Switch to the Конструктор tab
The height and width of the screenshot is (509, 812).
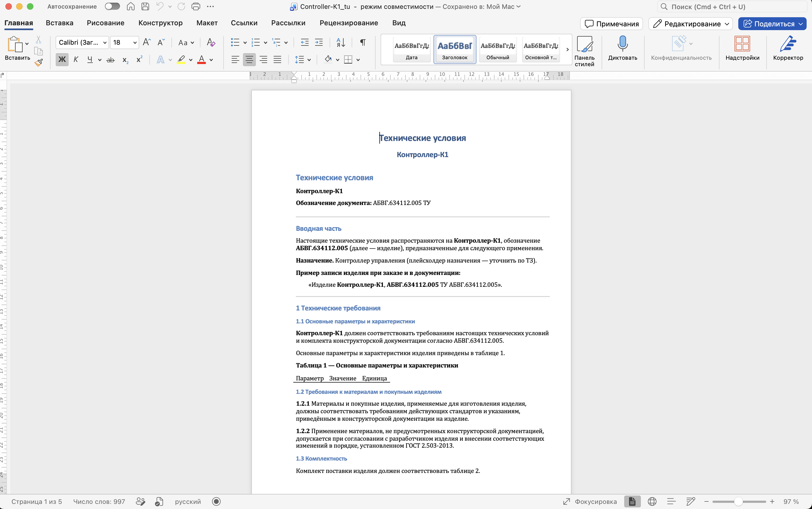(160, 23)
